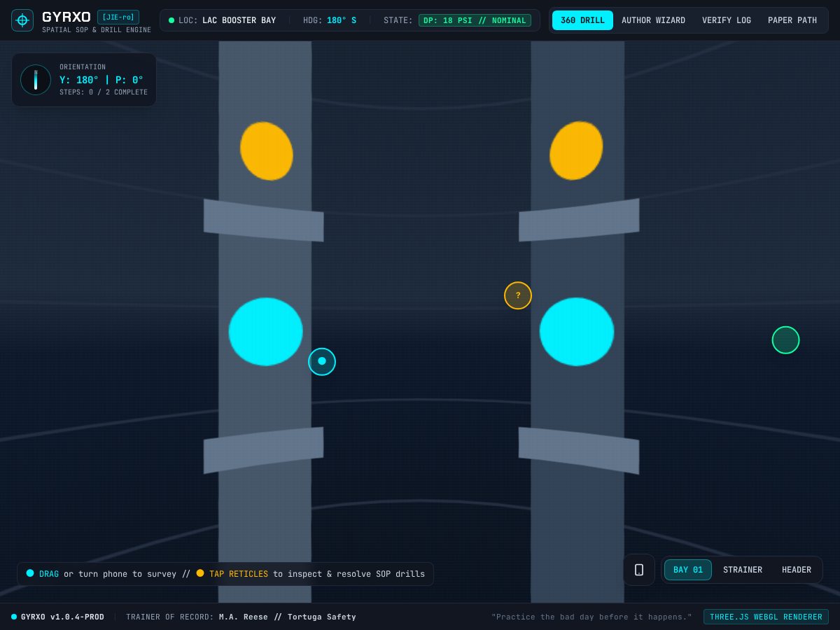Click the "Practice the bad day" quote
This screenshot has height=630, width=840.
pos(591,617)
